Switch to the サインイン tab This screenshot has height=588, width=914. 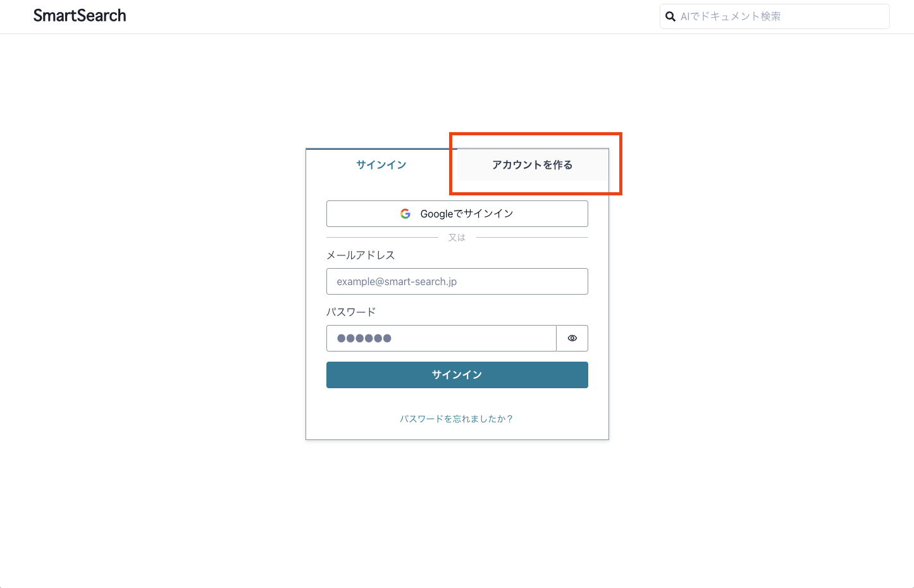pos(381,164)
